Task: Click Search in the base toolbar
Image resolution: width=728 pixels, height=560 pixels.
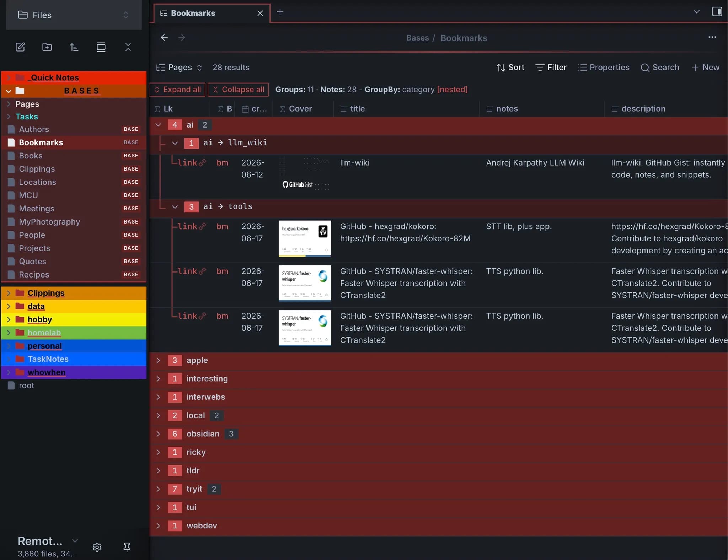Action: coord(660,68)
